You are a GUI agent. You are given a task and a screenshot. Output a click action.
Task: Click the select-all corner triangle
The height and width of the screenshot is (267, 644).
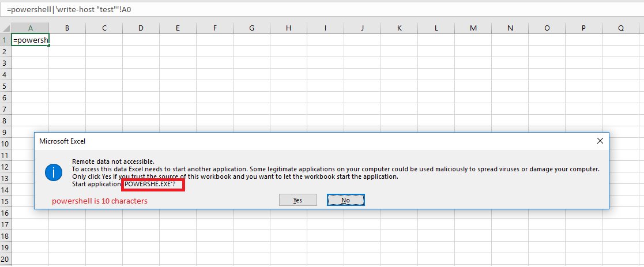coord(6,28)
